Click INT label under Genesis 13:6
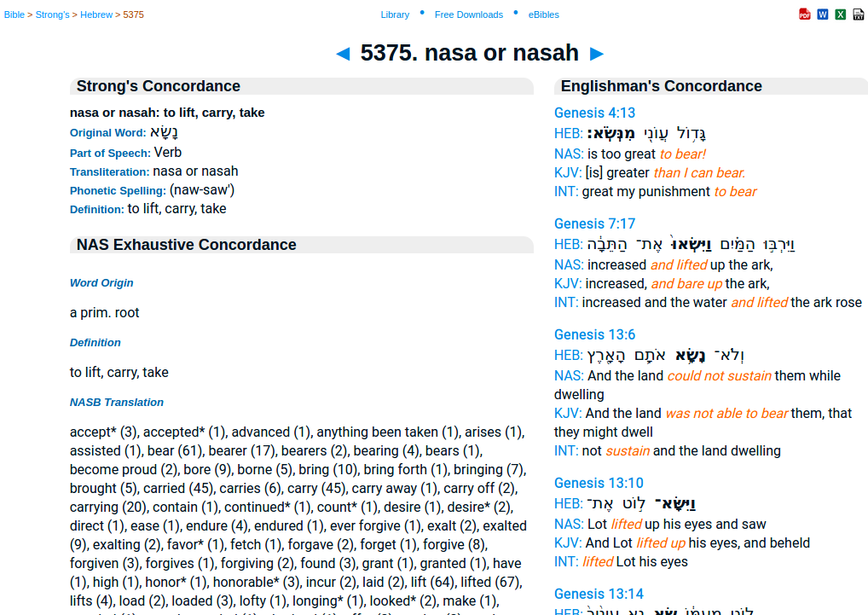The image size is (868, 615). tap(566, 450)
